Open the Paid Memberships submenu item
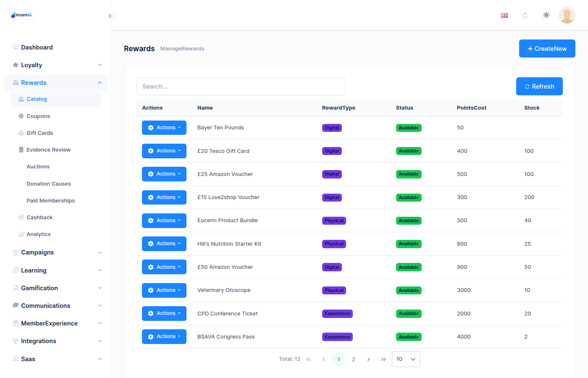 coord(56,201)
